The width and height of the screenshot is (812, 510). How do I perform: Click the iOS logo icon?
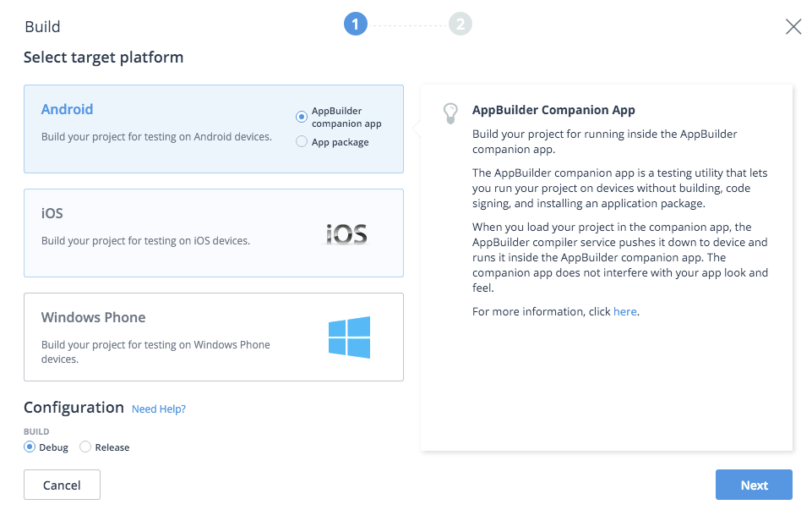click(x=346, y=234)
